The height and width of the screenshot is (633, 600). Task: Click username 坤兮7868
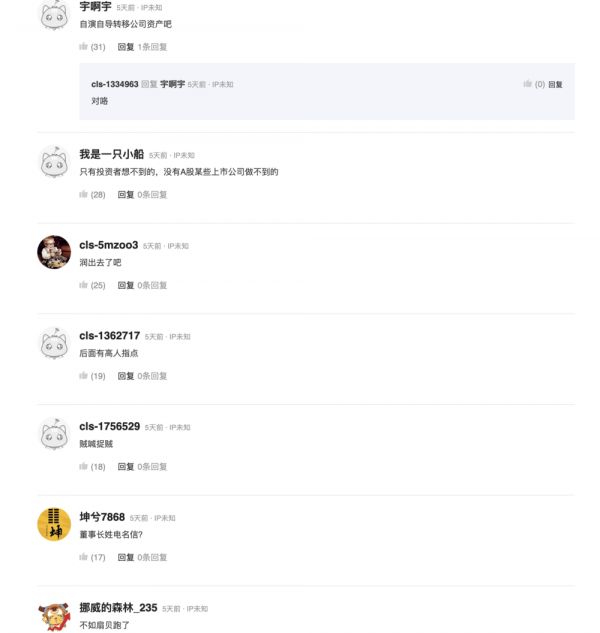(102, 517)
